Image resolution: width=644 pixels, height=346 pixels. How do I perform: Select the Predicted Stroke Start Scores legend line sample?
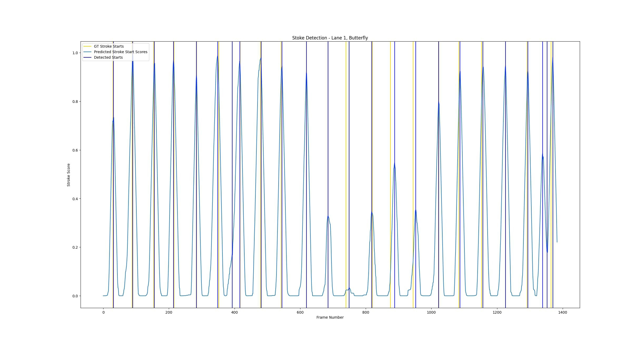[x=88, y=52]
